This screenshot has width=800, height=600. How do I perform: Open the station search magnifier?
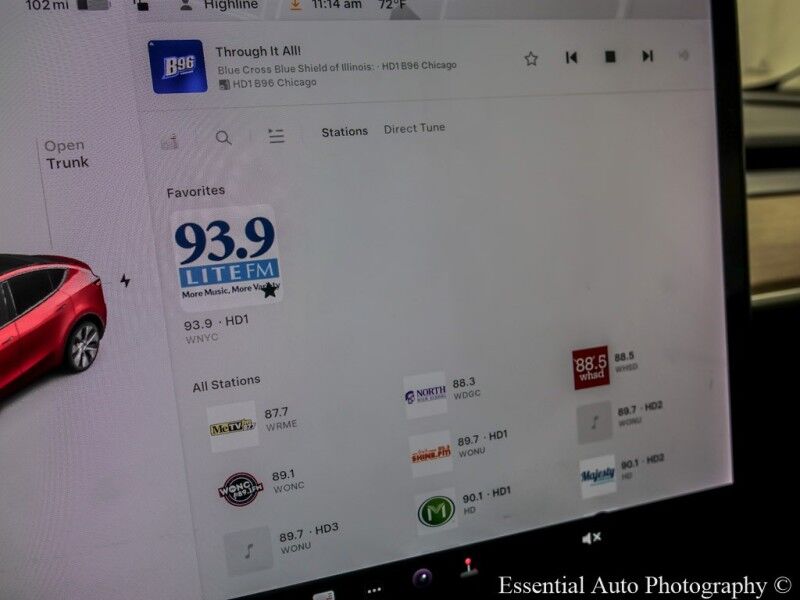224,138
